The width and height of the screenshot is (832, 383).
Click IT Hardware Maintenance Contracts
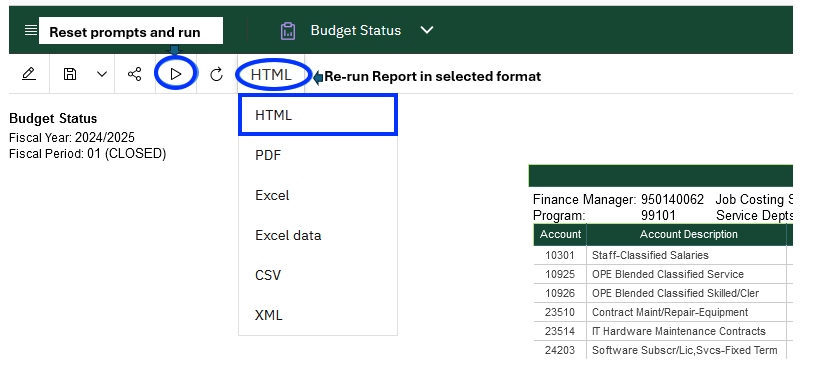pos(679,332)
